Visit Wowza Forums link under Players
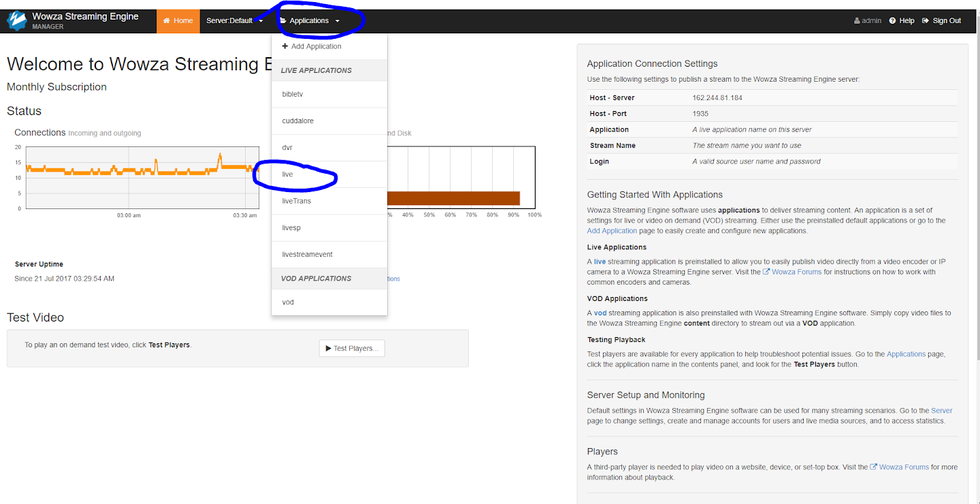This screenshot has width=980, height=504. click(900, 467)
